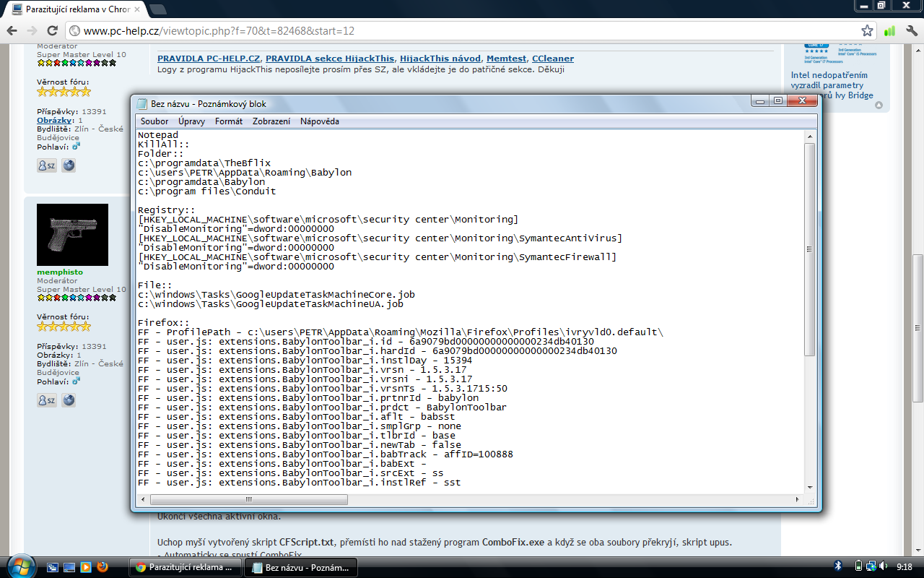Click memphisto's gun avatar image

72,235
